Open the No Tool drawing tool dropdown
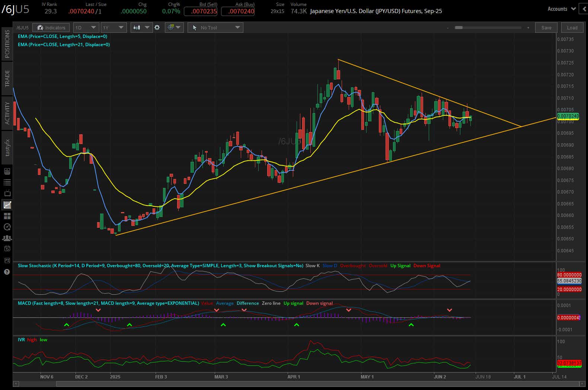 (215, 28)
